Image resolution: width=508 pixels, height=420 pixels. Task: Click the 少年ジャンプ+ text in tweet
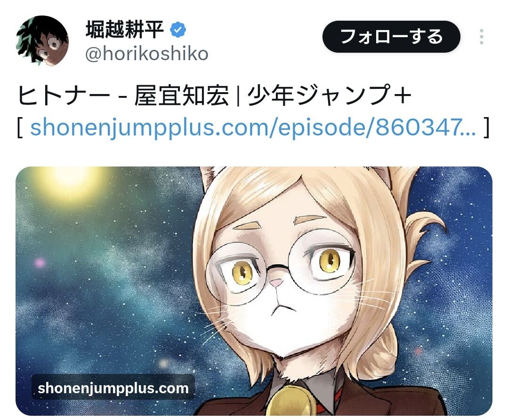[x=329, y=95]
